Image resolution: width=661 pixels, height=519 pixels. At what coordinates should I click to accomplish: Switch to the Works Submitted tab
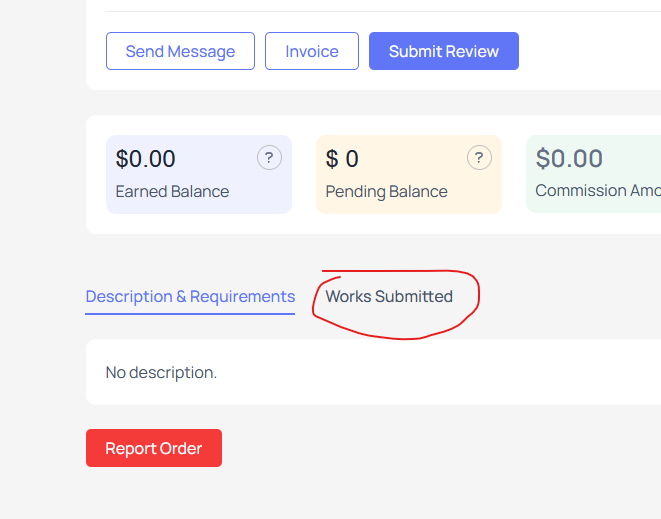(x=389, y=296)
